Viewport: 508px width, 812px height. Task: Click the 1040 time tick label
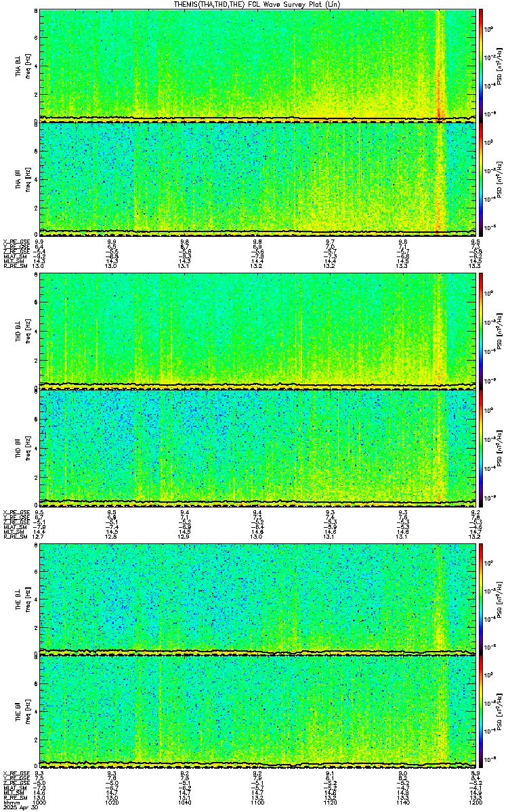(184, 803)
